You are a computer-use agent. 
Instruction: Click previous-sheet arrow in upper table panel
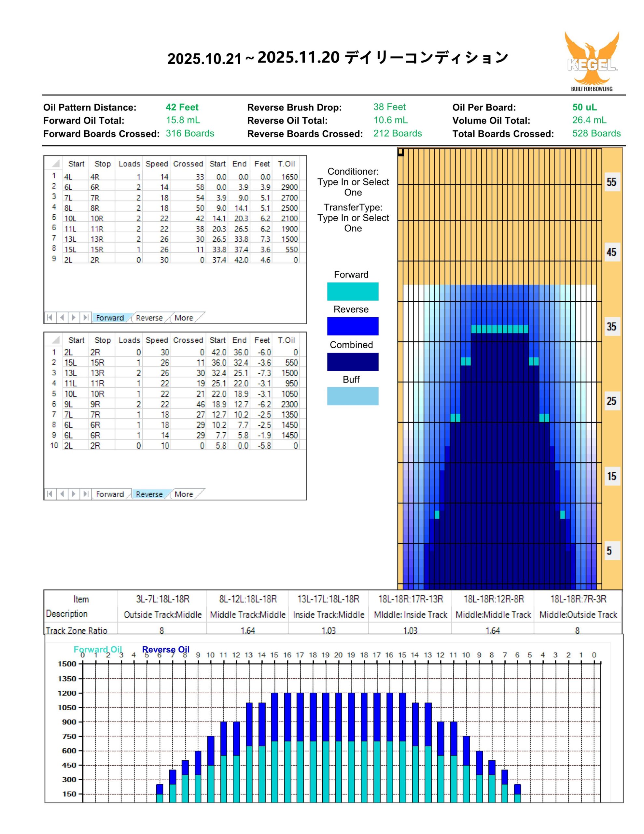[62, 317]
